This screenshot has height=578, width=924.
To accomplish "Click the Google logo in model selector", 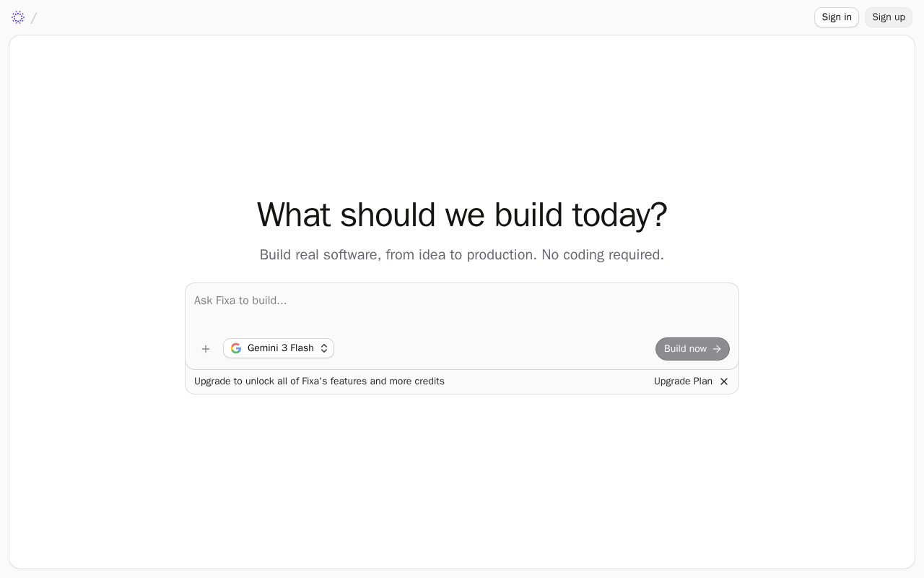I will [236, 348].
